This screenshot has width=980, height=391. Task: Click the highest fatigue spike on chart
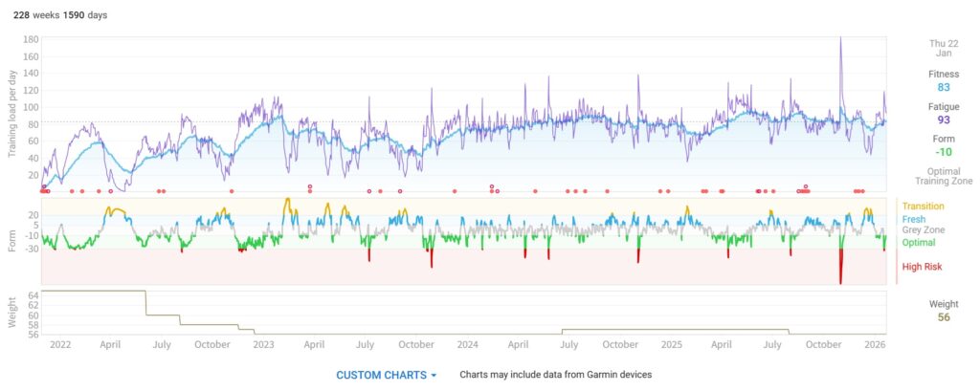pyautogui.click(x=840, y=40)
